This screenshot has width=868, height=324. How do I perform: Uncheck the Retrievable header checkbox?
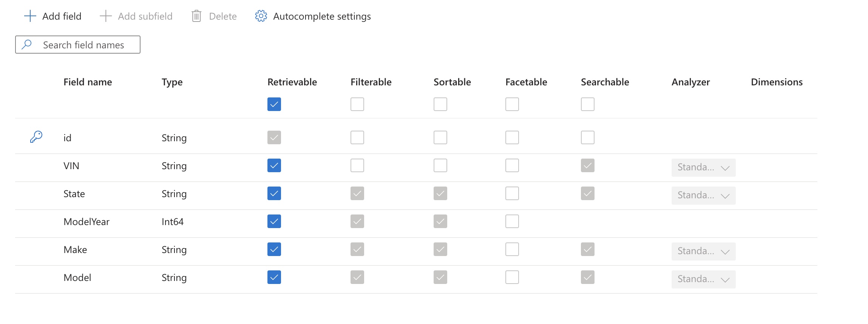click(274, 104)
